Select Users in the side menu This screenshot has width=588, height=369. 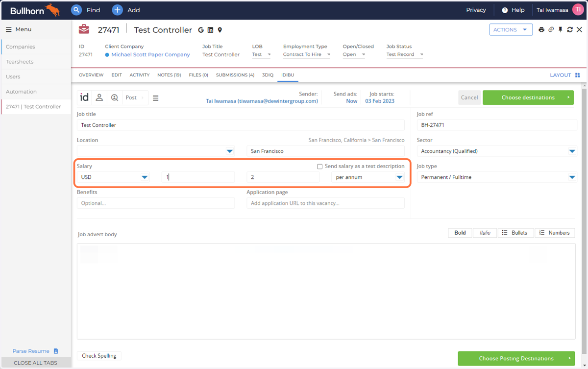[36, 76]
